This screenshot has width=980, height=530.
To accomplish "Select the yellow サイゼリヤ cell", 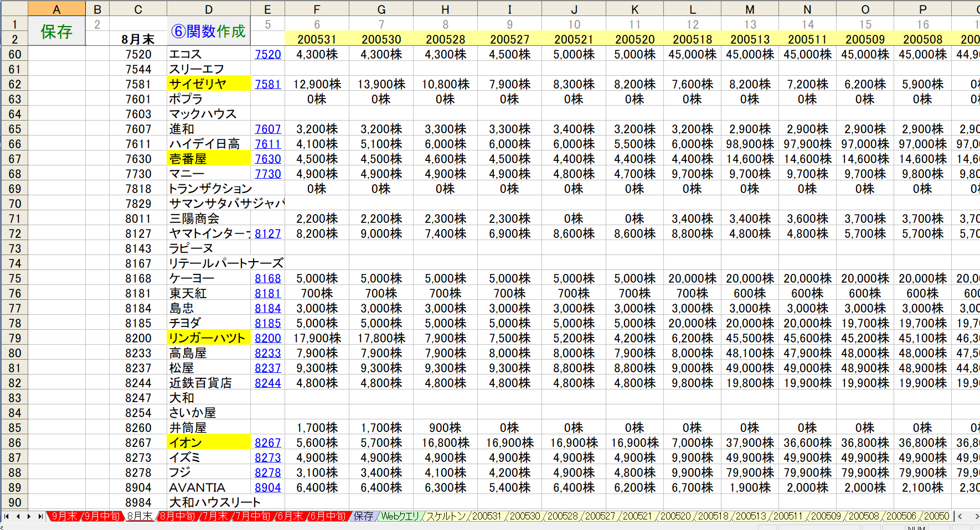I will [x=209, y=84].
